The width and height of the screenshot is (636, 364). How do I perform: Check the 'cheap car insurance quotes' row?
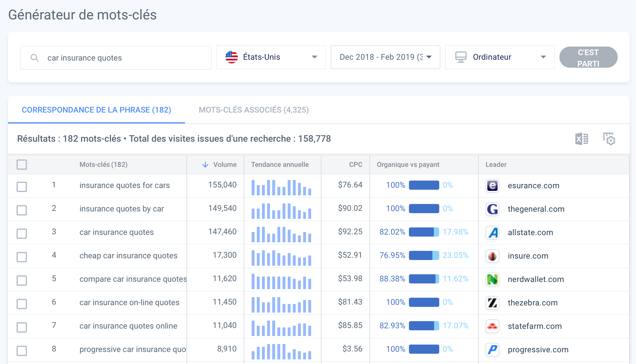[x=22, y=257]
